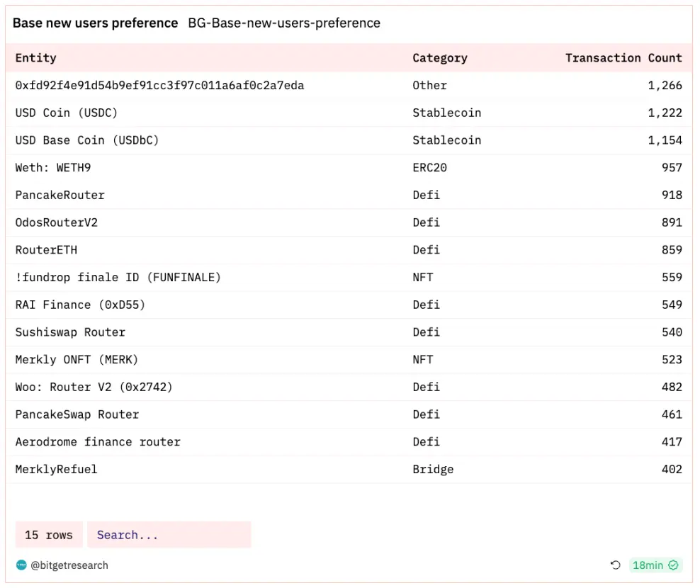
Task: Click the 859 transaction count
Action: (672, 249)
